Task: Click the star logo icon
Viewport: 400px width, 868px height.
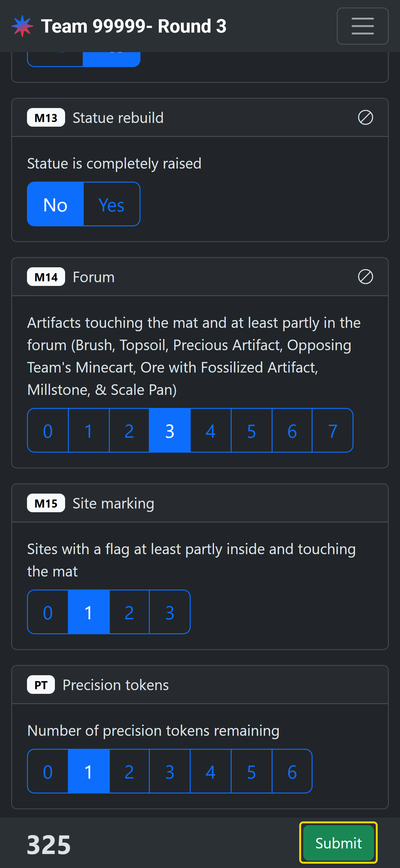Action: pyautogui.click(x=22, y=26)
